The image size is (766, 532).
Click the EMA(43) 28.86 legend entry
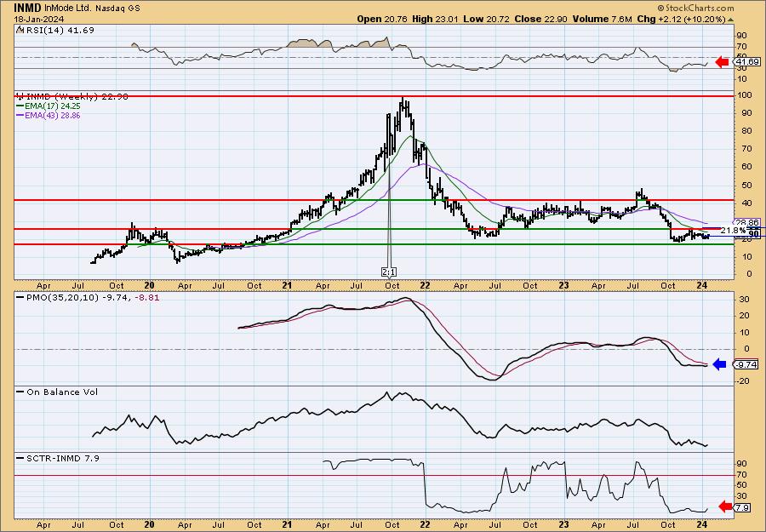click(52, 116)
